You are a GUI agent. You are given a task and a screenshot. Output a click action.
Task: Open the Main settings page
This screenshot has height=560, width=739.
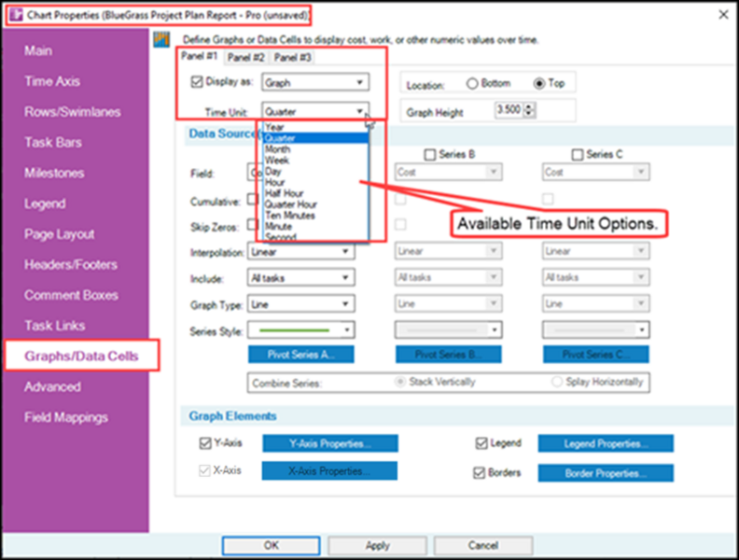click(x=38, y=50)
